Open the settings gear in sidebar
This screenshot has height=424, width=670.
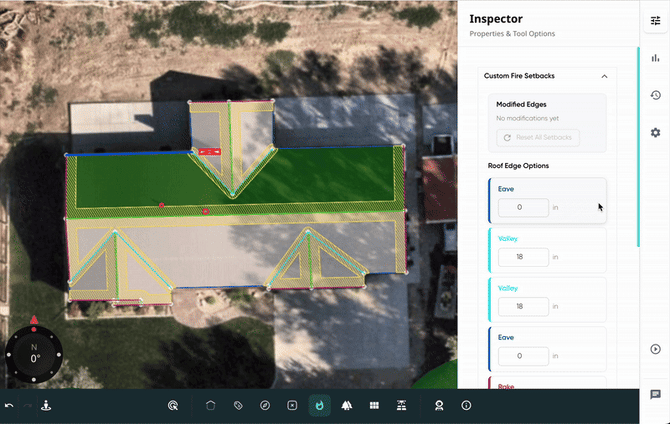click(655, 132)
